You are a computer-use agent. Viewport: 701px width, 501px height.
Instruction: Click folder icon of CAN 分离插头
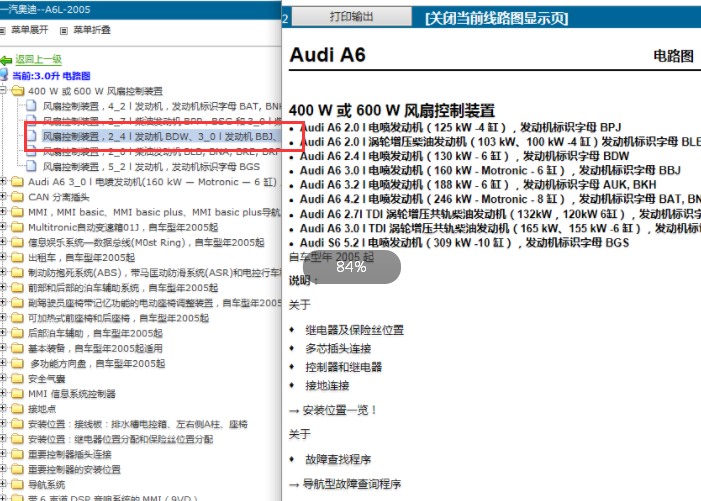pos(17,197)
